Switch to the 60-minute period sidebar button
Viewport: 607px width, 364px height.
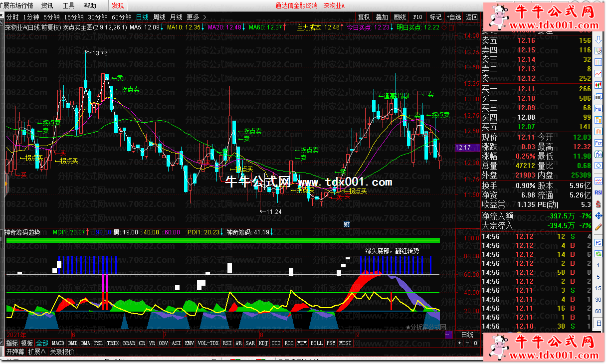tap(599, 311)
